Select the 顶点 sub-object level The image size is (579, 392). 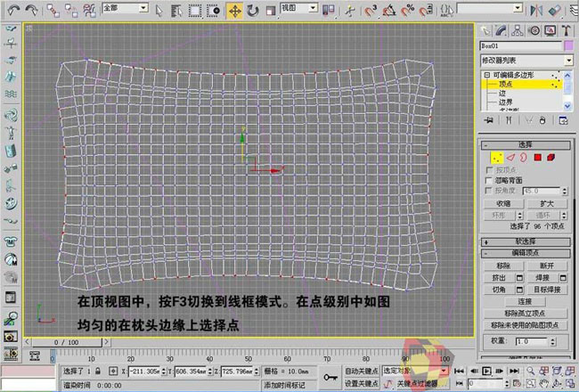point(506,85)
